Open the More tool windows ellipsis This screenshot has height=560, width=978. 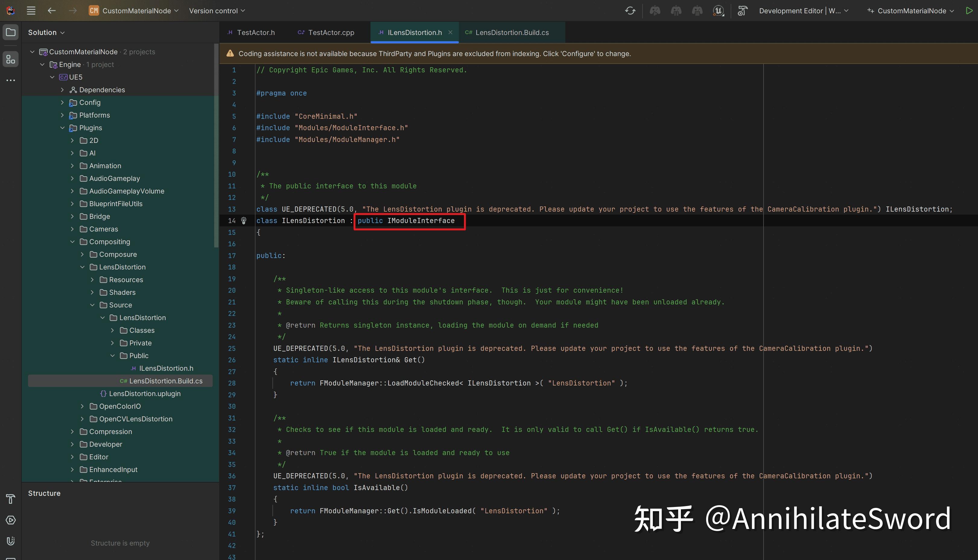11,80
